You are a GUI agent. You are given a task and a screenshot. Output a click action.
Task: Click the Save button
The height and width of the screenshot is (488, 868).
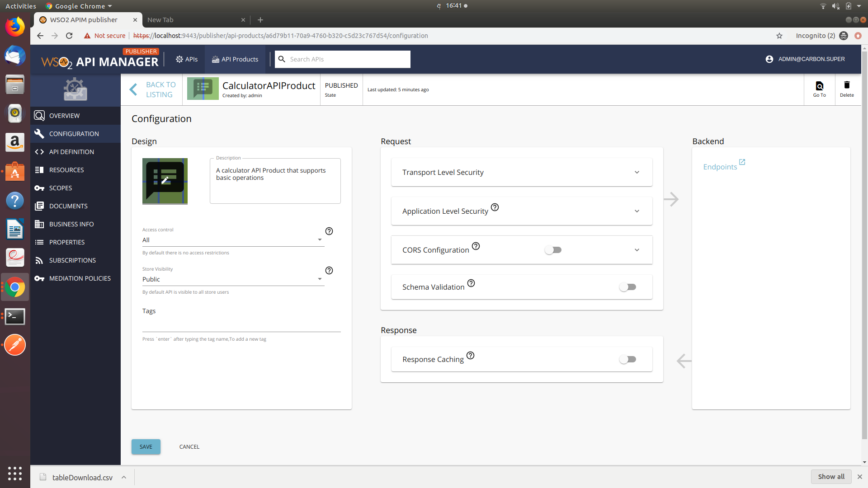[x=146, y=446]
